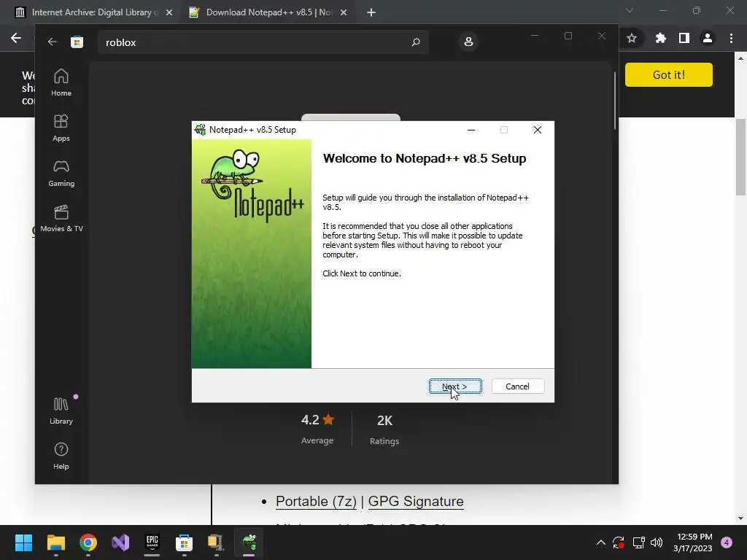Open the clock showing 12:59 PM
Image resolution: width=747 pixels, height=560 pixels.
coord(693,542)
